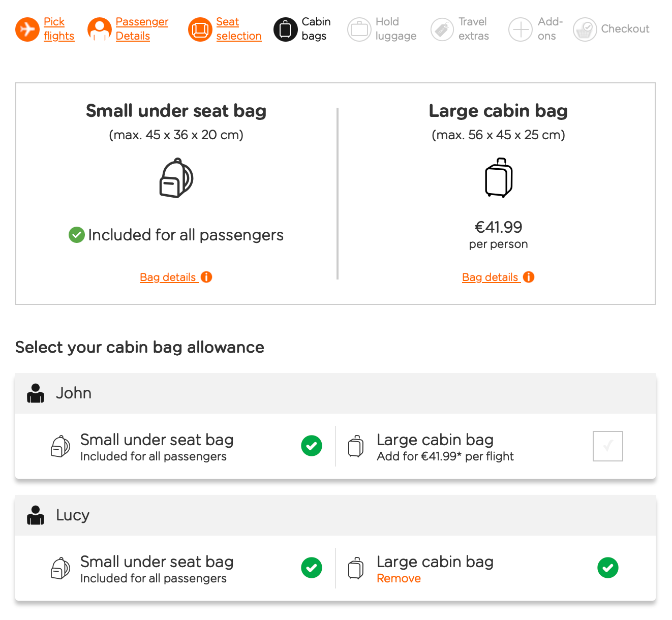The height and width of the screenshot is (620, 672).
Task: Click the cabin bag icon in Lucy's row
Action: (x=356, y=568)
